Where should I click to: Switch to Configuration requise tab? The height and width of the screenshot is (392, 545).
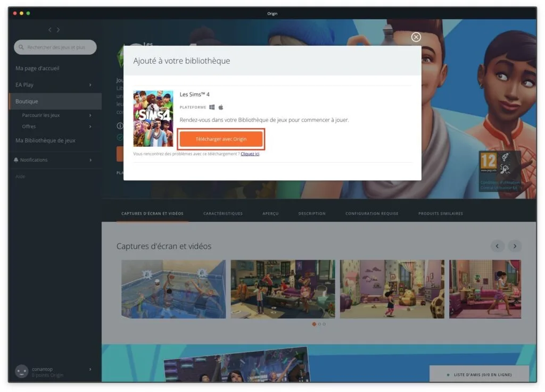(372, 213)
